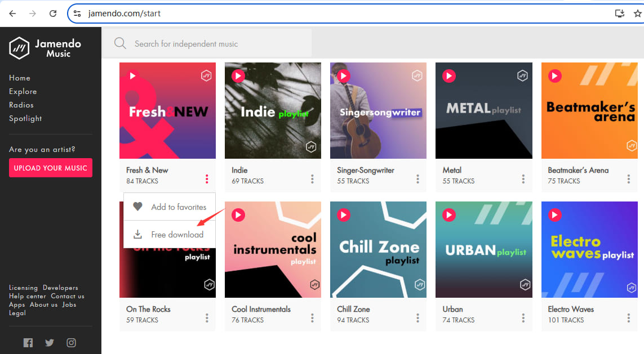Play the Cool Instrumentals playlist
The width and height of the screenshot is (644, 354).
coord(238,215)
